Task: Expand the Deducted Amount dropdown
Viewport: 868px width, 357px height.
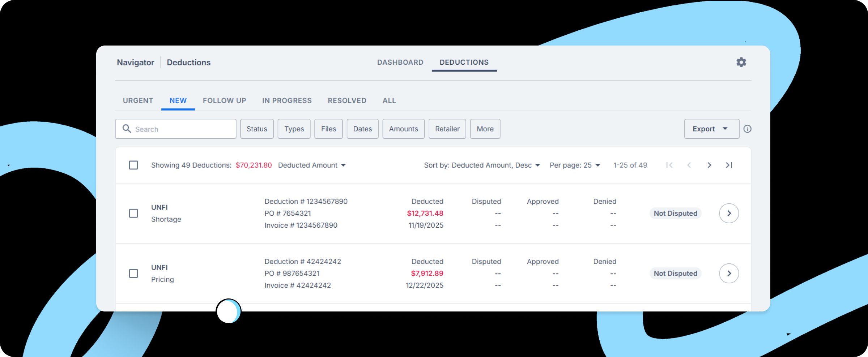Action: pyautogui.click(x=312, y=165)
